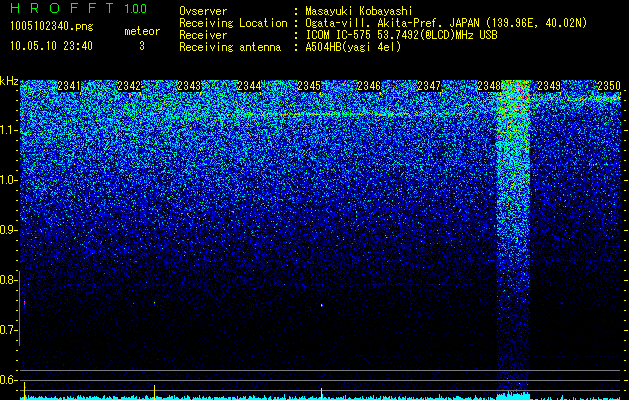629x400 pixels.
Task: Click the meteor label
Action: 142,31
